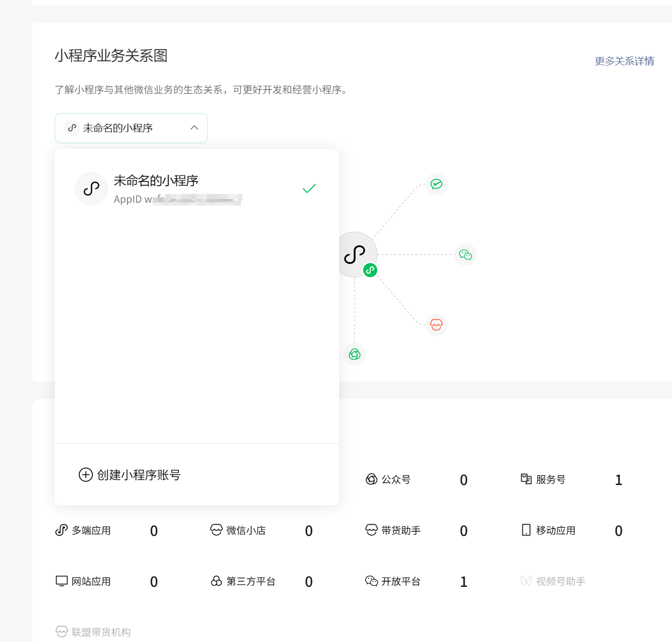Open the 更多关系详情 link
Screen dimensions: 672x642
(624, 61)
